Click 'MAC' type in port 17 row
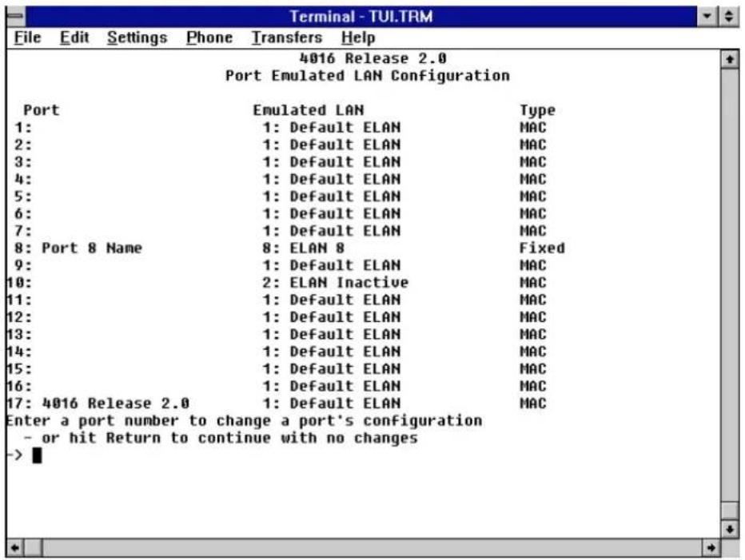 tap(533, 403)
